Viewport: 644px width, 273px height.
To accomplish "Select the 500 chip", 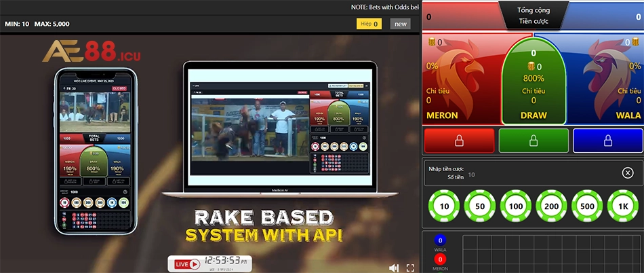I will 588,206.
